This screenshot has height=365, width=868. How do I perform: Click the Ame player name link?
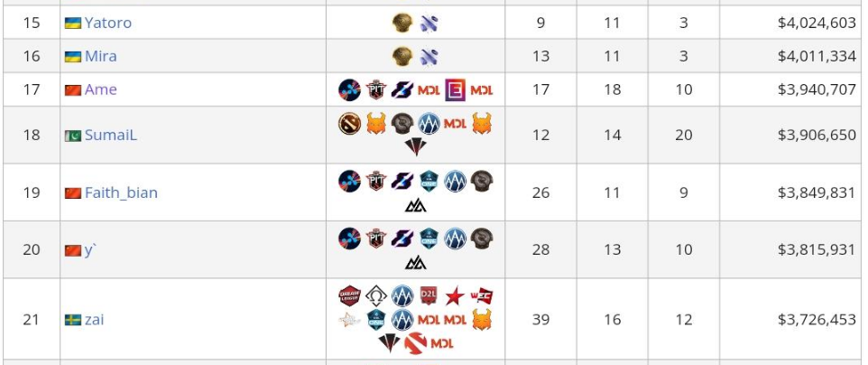pyautogui.click(x=100, y=89)
